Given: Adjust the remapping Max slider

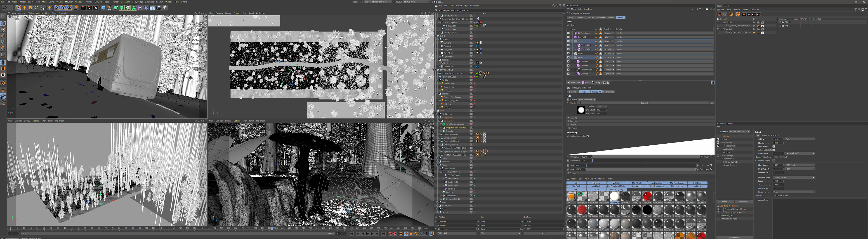Looking at the screenshot, I should tap(641, 169).
